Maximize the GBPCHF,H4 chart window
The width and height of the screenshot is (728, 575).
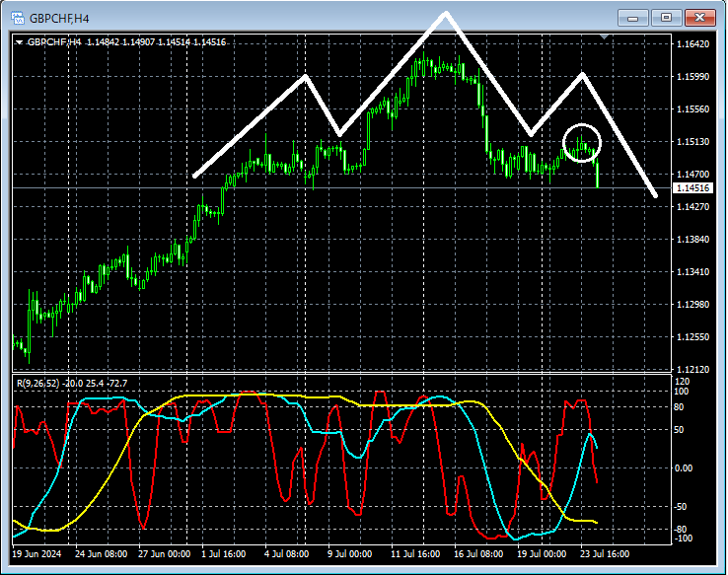coord(667,18)
